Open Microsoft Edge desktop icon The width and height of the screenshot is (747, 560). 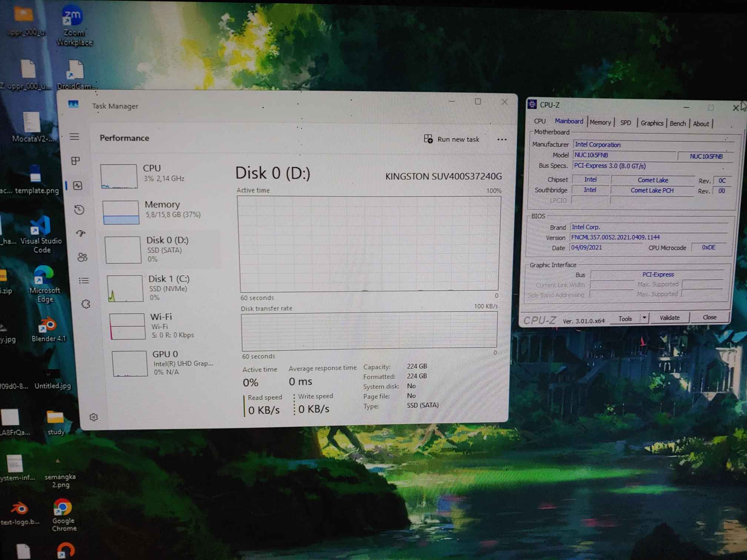point(44,284)
